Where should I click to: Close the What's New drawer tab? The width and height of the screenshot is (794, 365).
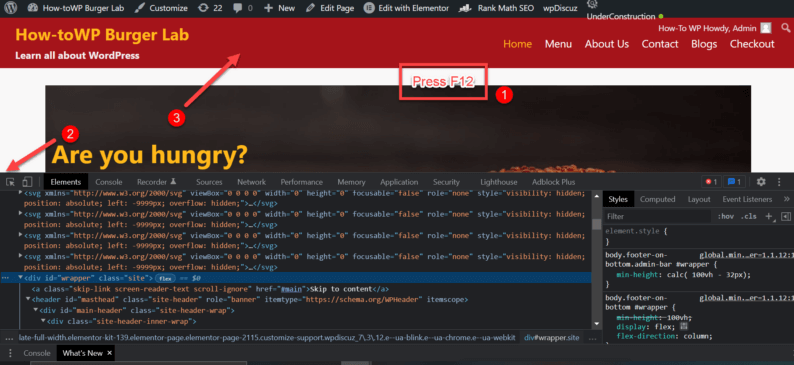tap(109, 353)
